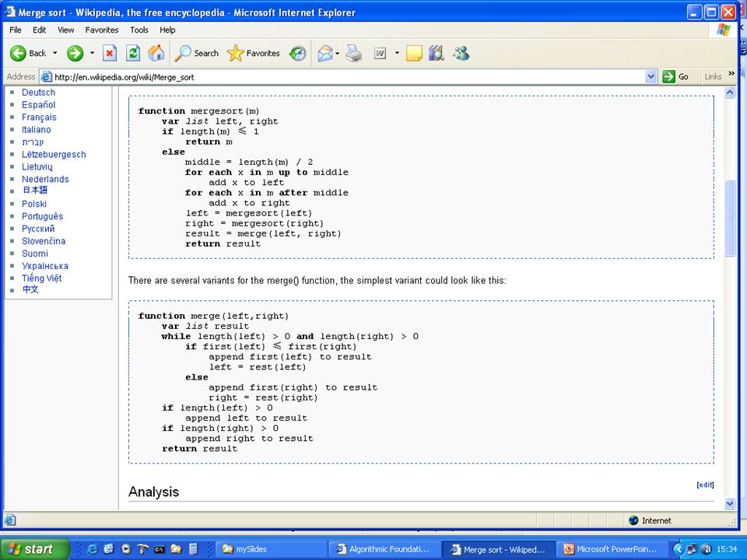Click the page scrollbar down arrow
The width and height of the screenshot is (747, 560).
pyautogui.click(x=729, y=503)
